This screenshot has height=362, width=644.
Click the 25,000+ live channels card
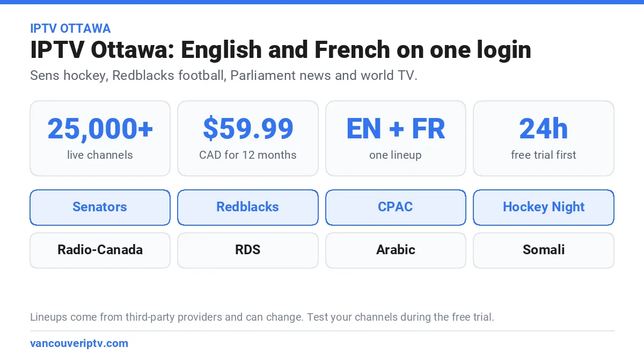(x=100, y=138)
